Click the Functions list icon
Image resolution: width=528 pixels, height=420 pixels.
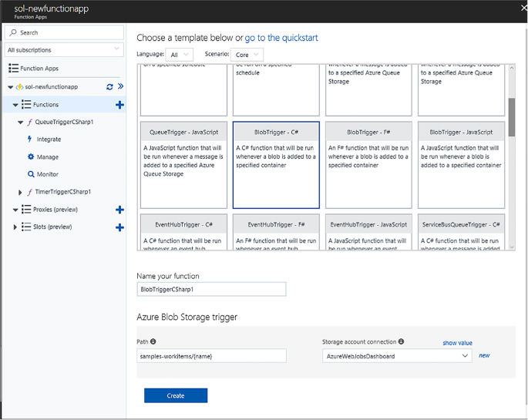pyautogui.click(x=26, y=104)
